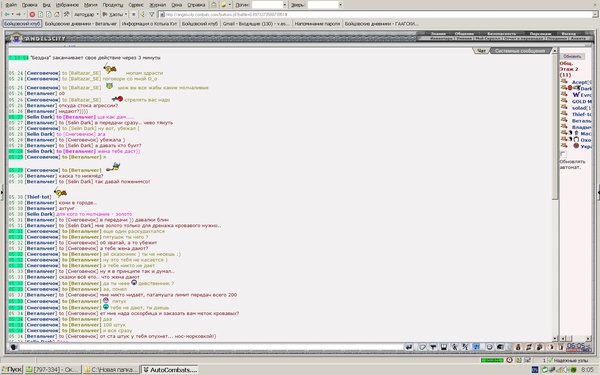Click private message icon next to Acept
Image resolution: width=600 pixels, height=375 pixels.
pos(564,82)
